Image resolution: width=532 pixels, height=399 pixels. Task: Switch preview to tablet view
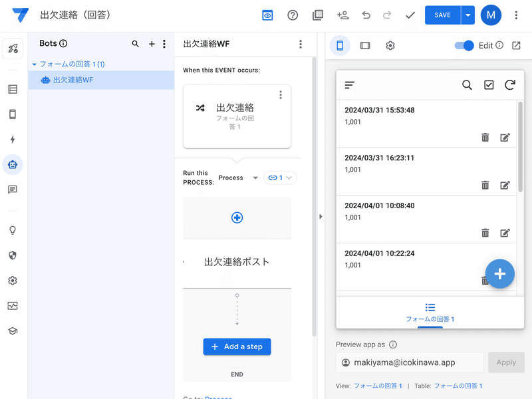click(x=365, y=45)
